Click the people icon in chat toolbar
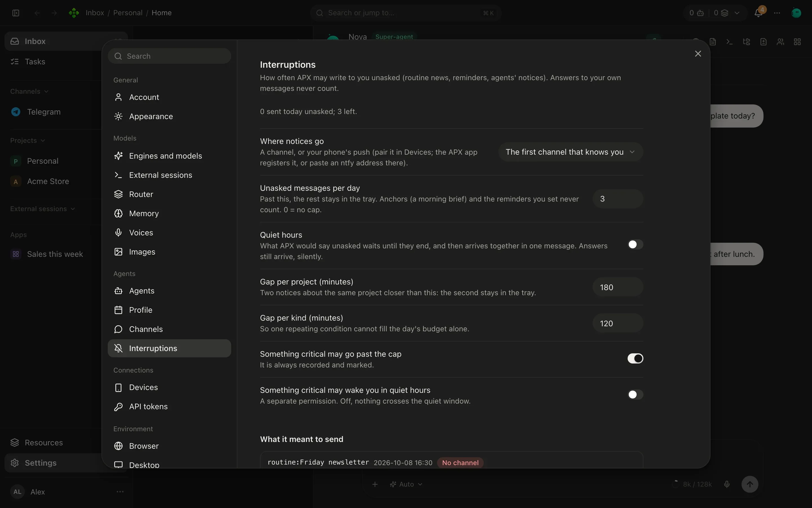This screenshot has height=508, width=812. coord(780,42)
